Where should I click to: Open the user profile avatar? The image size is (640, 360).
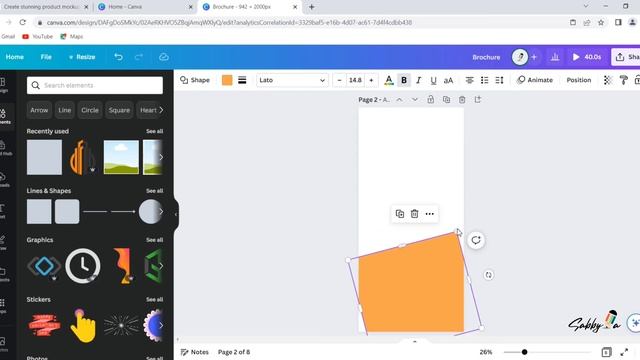click(x=520, y=57)
